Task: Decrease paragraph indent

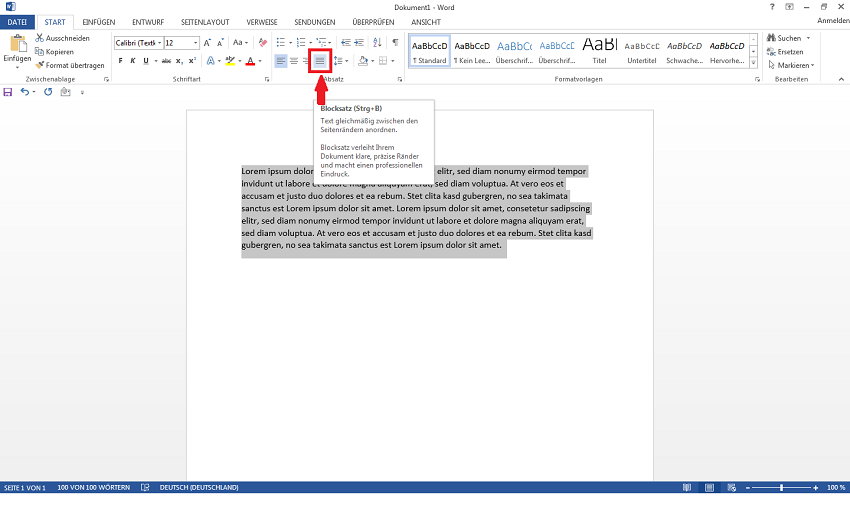Action: click(x=345, y=42)
